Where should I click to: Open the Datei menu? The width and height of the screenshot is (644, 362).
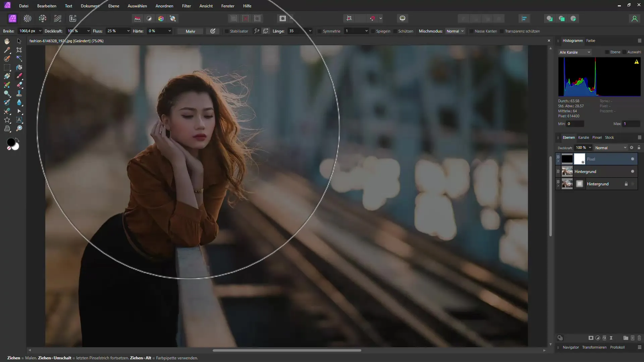click(x=24, y=6)
